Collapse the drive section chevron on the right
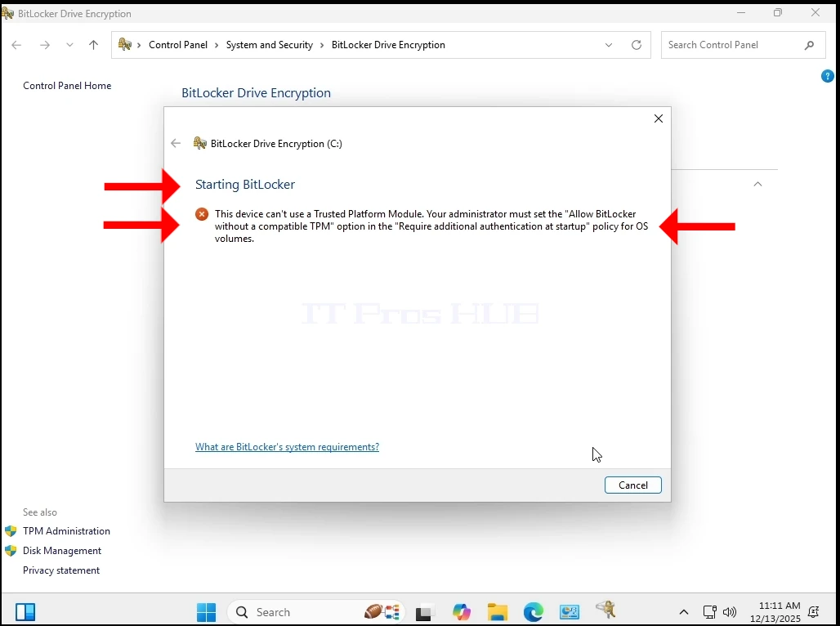Screen dimensions: 840x626 pos(757,184)
